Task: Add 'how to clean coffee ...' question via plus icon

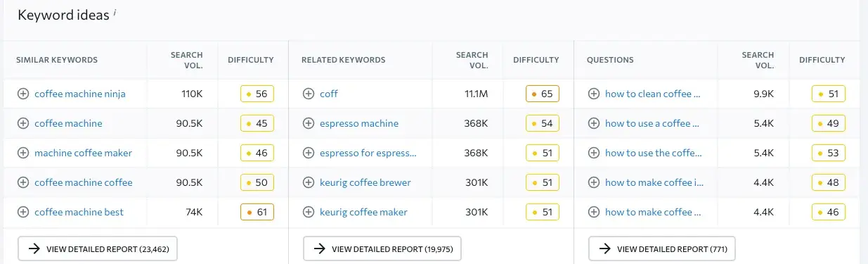Action: (x=593, y=94)
